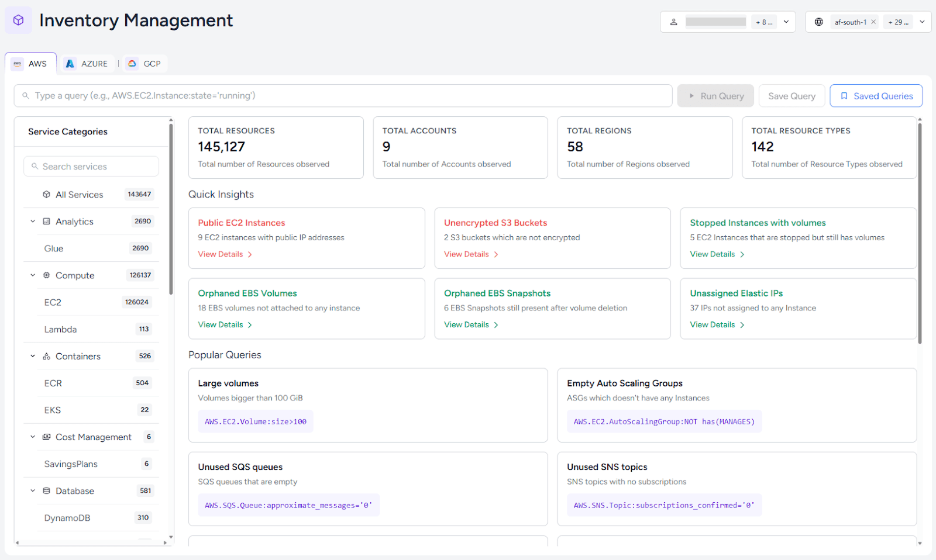Switch to the GCP tab
Viewport: 936px width, 560px height.
click(x=144, y=64)
